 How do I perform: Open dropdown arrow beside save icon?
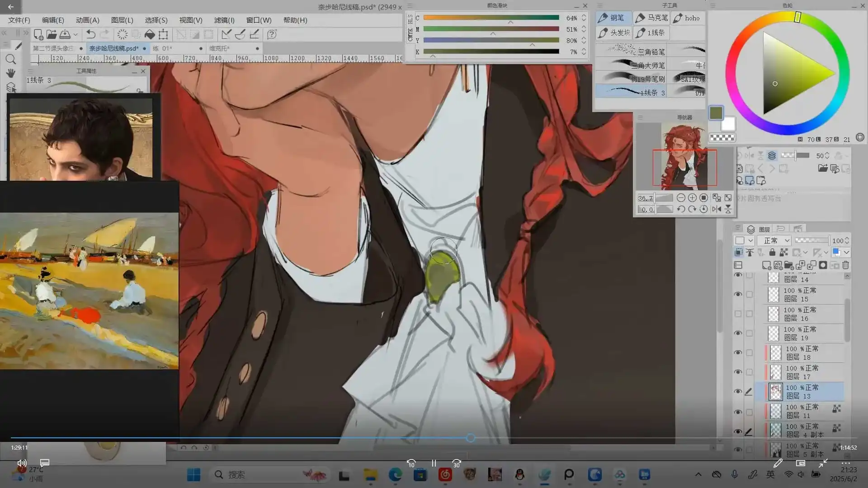pyautogui.click(x=75, y=34)
